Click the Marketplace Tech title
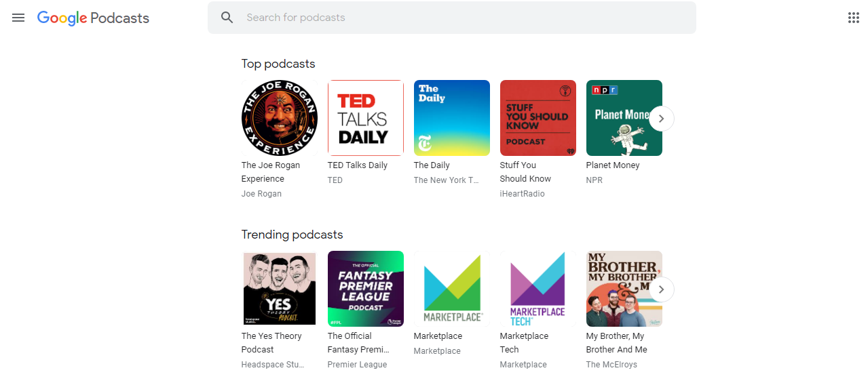The image size is (868, 383). (x=524, y=343)
